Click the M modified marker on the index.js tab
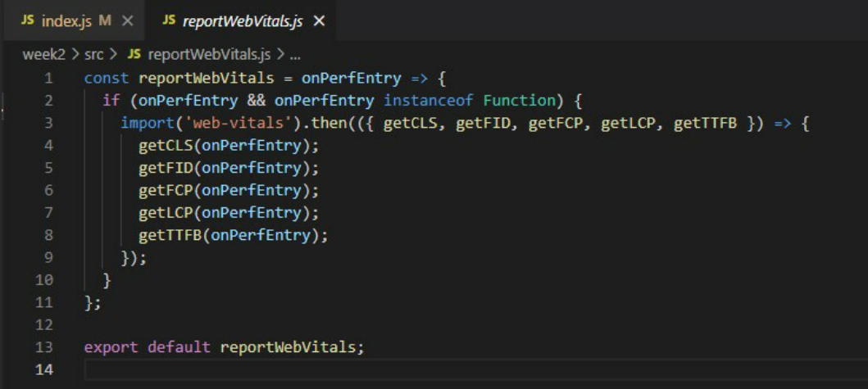This screenshot has height=389, width=868. pyautogui.click(x=105, y=21)
